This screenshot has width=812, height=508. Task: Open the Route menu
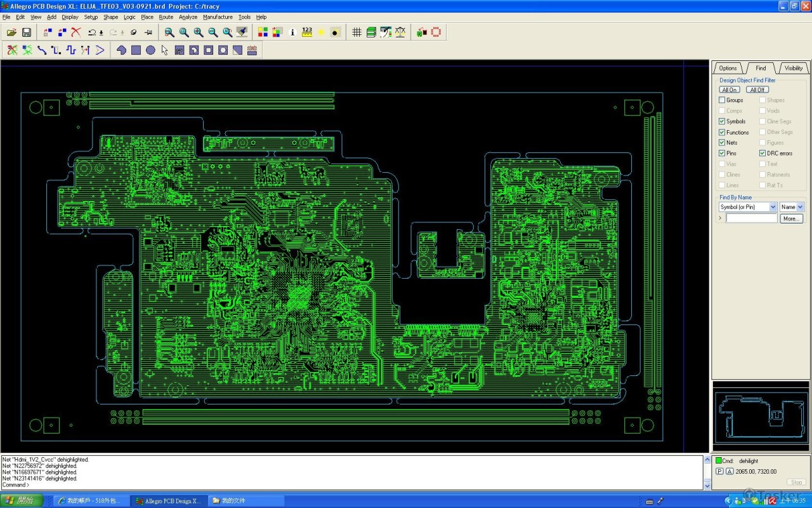pos(166,17)
